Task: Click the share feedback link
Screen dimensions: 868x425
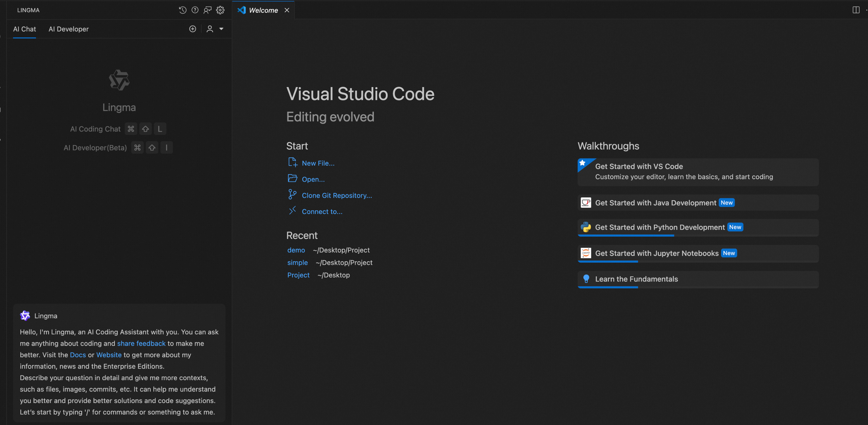Action: [x=141, y=343]
